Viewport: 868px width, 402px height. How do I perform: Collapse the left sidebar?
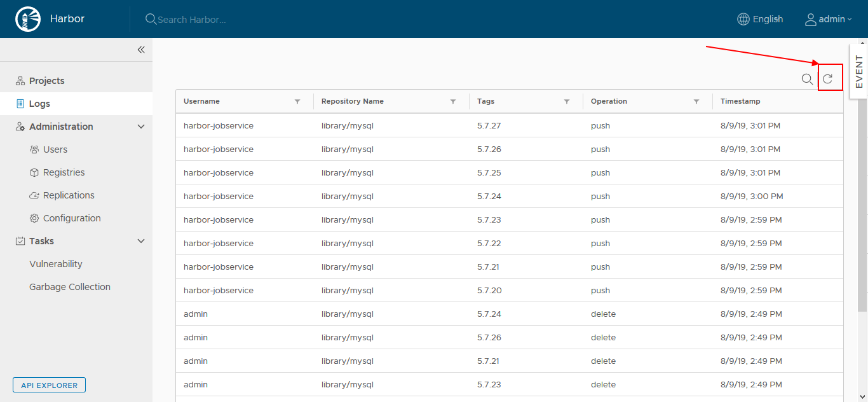140,49
